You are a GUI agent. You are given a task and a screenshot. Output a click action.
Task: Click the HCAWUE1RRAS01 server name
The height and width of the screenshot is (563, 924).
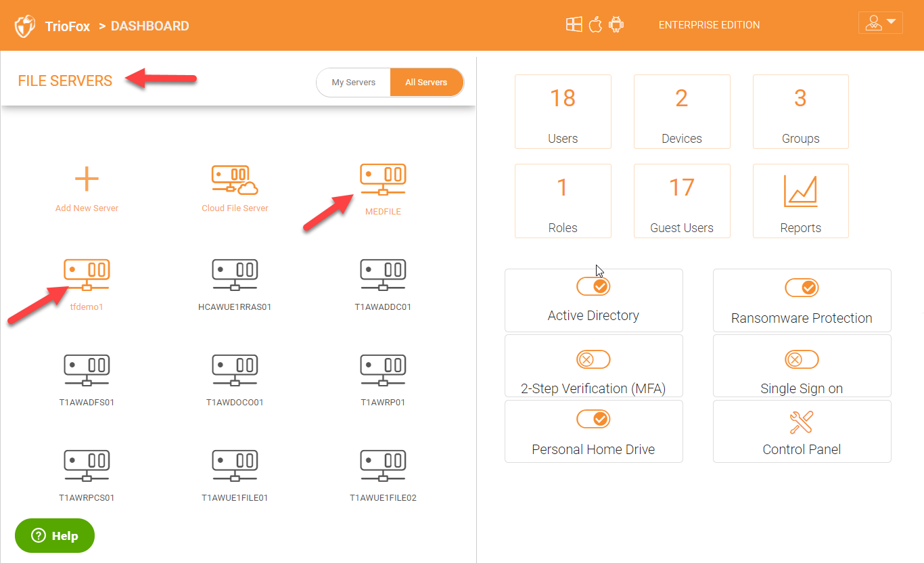click(235, 307)
